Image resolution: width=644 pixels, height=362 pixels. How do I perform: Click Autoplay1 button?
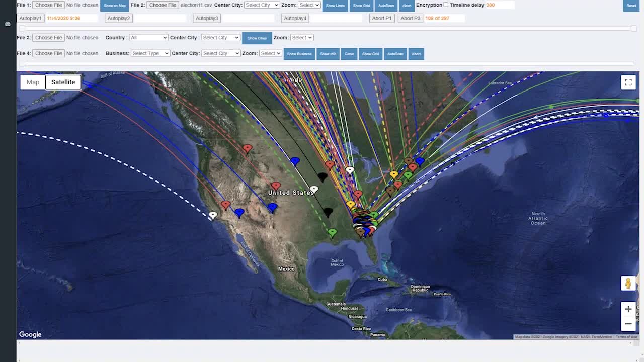pyautogui.click(x=30, y=18)
